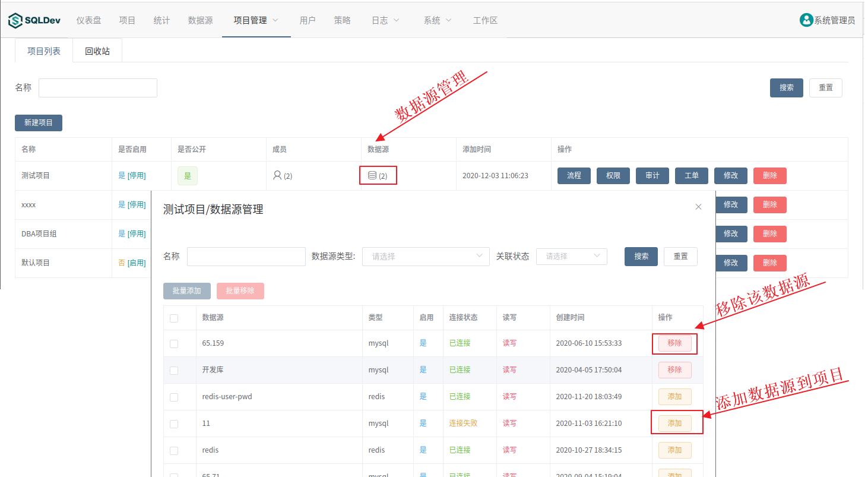Click the 系统管理员 avatar icon
Viewport: 868px width, 477px height.
806,20
